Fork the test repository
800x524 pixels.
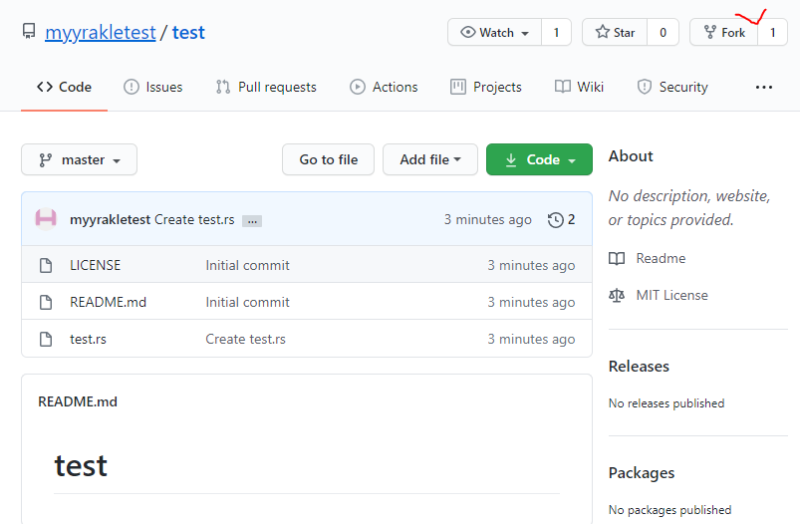pyautogui.click(x=724, y=32)
